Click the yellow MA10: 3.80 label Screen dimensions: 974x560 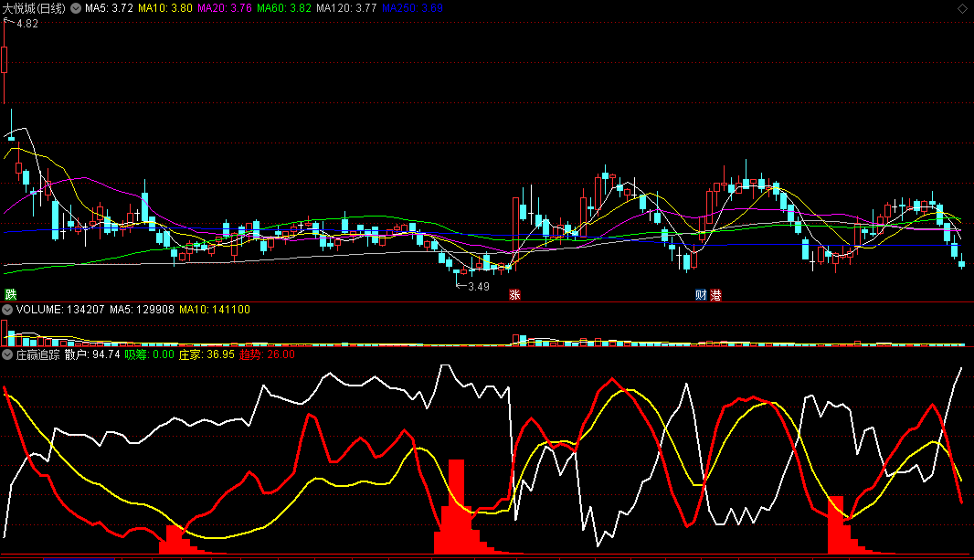[165, 8]
